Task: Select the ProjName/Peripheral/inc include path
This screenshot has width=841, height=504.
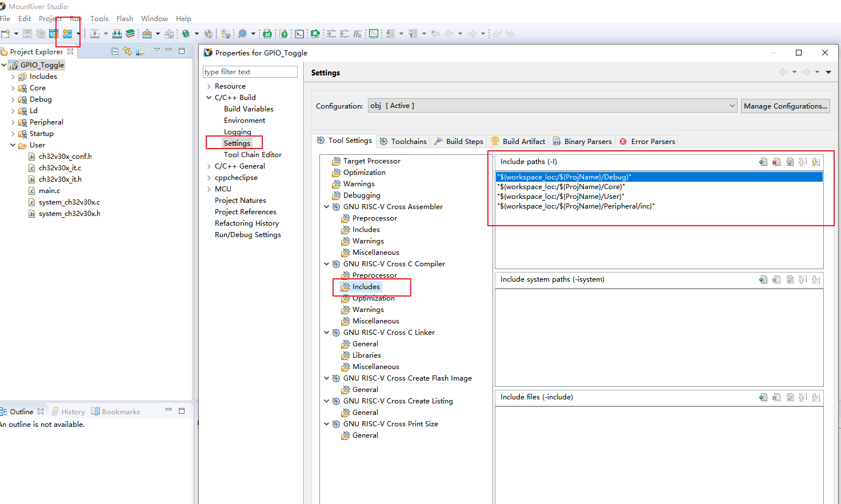Action: (659, 206)
